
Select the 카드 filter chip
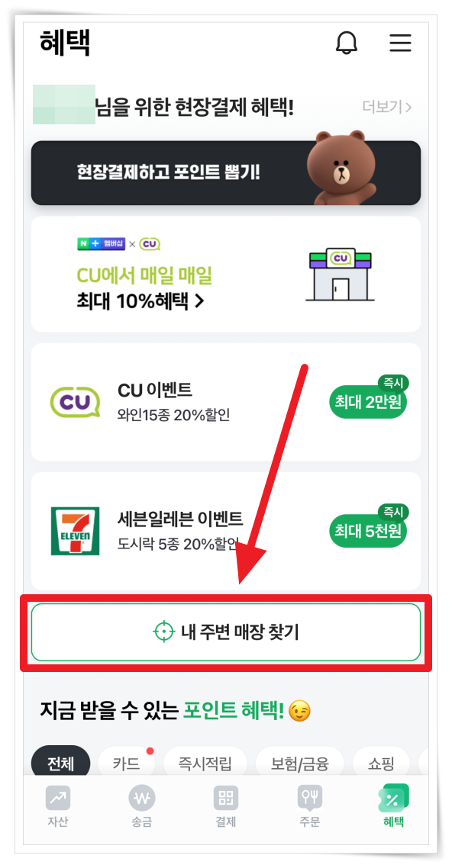(x=126, y=765)
